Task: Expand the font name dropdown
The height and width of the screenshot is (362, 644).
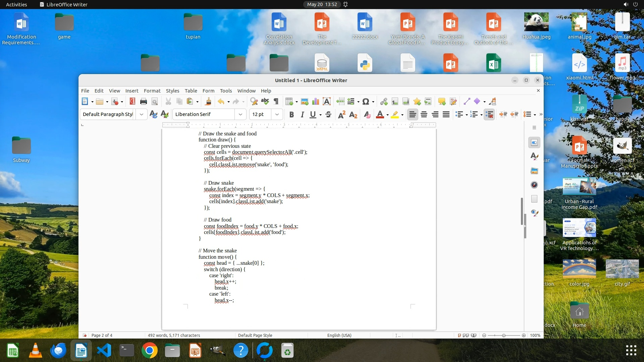Action: pyautogui.click(x=240, y=114)
